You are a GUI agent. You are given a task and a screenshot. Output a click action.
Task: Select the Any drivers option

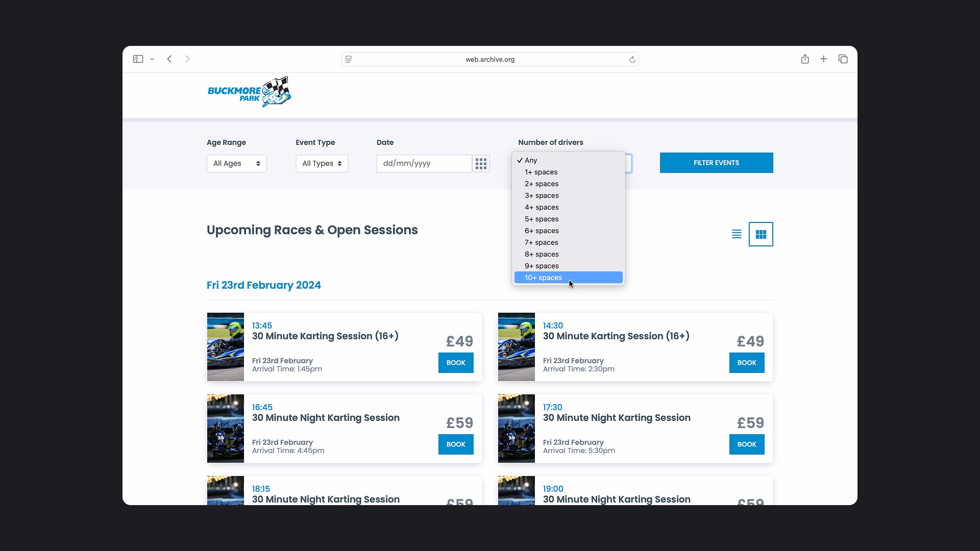tap(531, 160)
